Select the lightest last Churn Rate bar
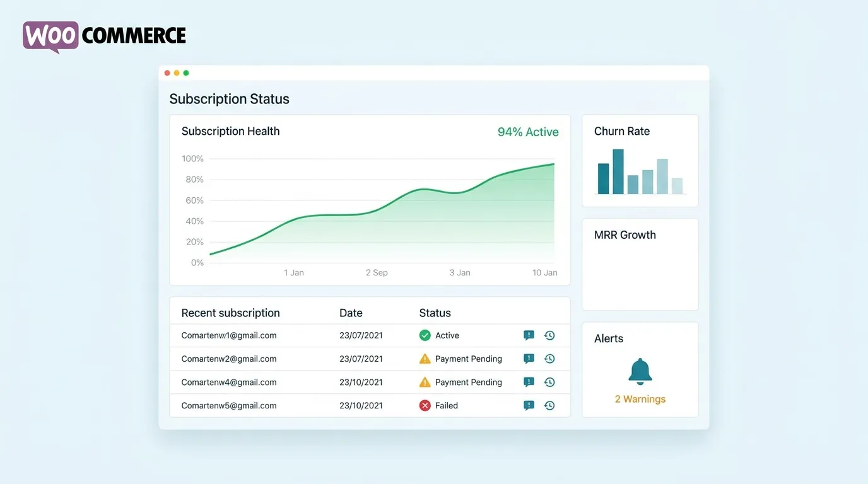The height and width of the screenshot is (484, 868). (x=677, y=186)
